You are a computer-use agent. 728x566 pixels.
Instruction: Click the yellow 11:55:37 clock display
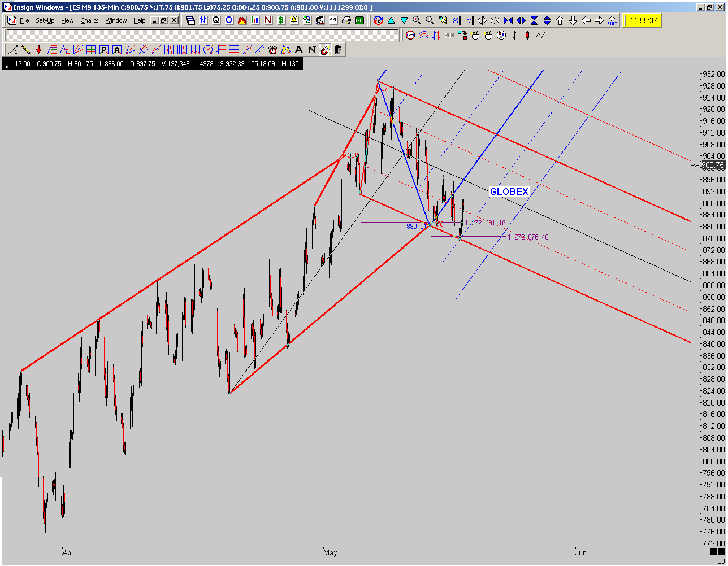[x=642, y=20]
